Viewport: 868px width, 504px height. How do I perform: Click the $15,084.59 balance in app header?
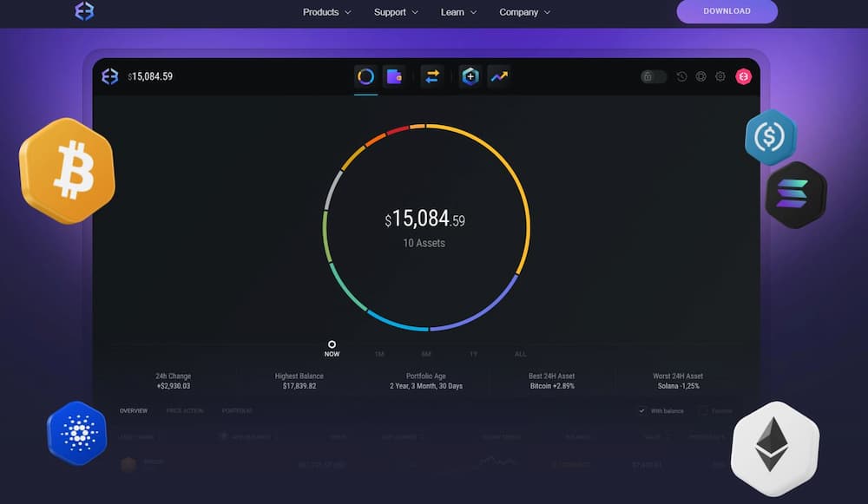(150, 76)
